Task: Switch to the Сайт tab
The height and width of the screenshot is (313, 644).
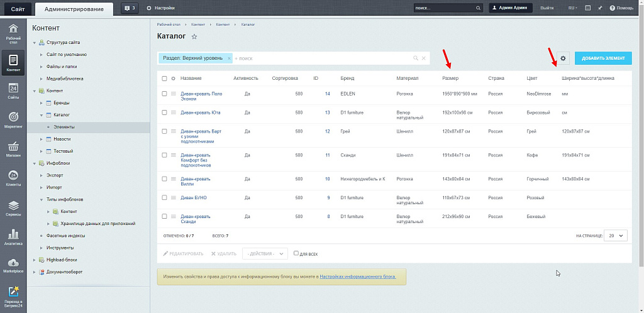Action: (18, 8)
